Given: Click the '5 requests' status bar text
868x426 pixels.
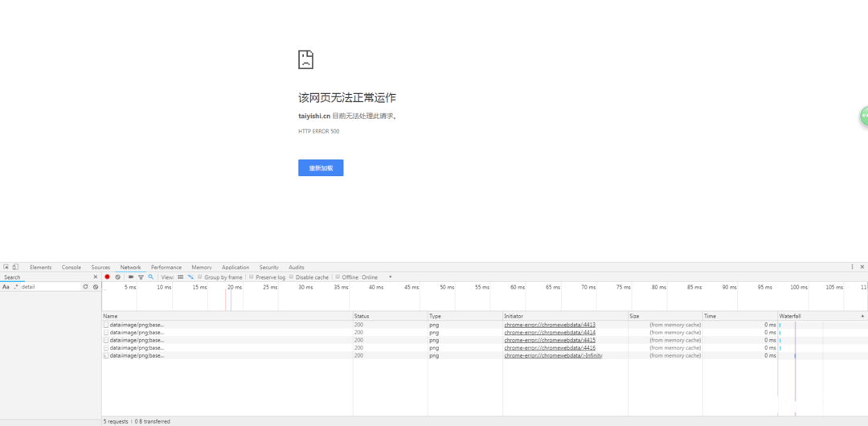Looking at the screenshot, I should click(116, 421).
